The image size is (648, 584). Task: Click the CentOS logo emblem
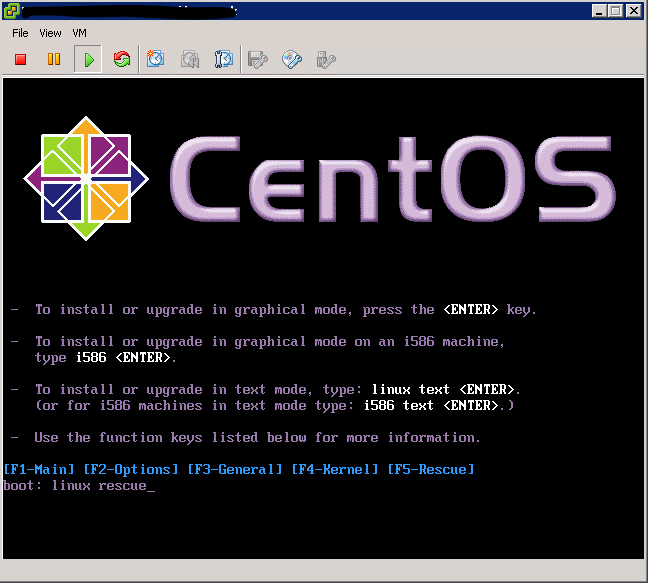[86, 179]
